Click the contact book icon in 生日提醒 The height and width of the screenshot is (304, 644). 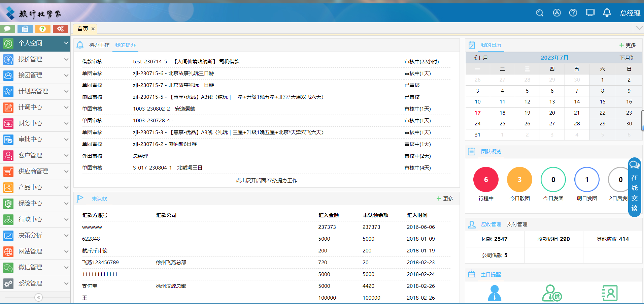[x=610, y=293]
